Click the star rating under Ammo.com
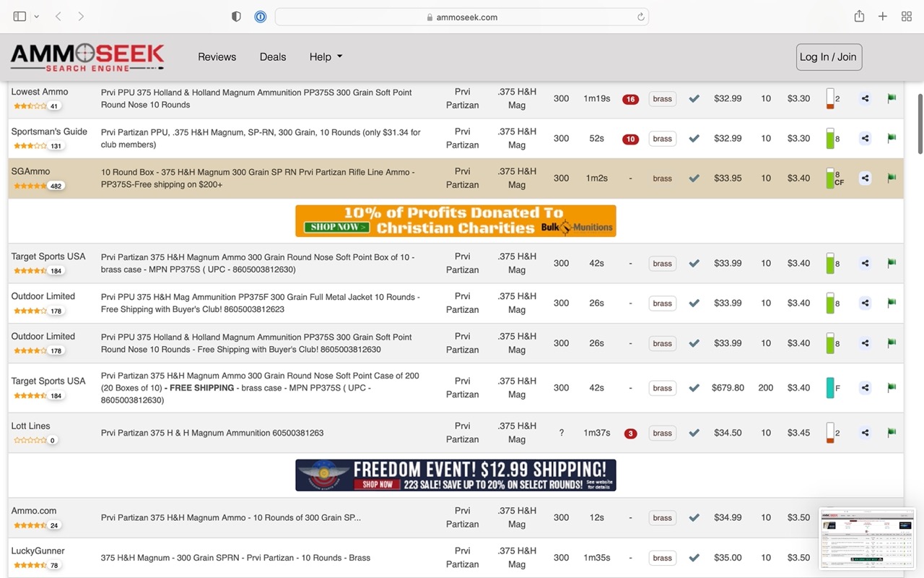924x578 pixels. point(30,525)
